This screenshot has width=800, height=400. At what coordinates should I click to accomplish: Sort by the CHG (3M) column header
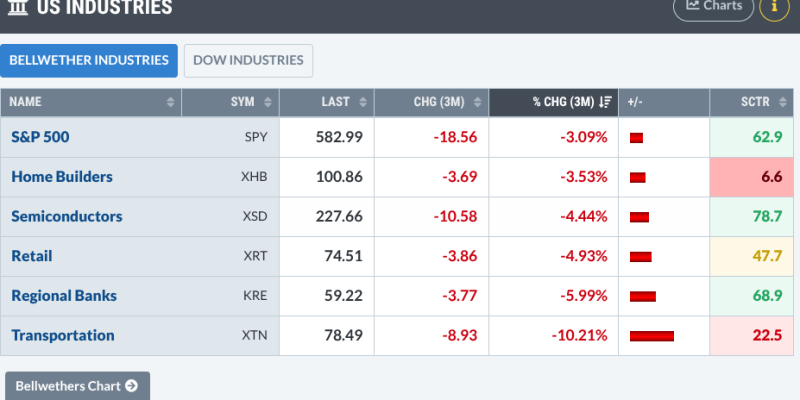[432, 102]
